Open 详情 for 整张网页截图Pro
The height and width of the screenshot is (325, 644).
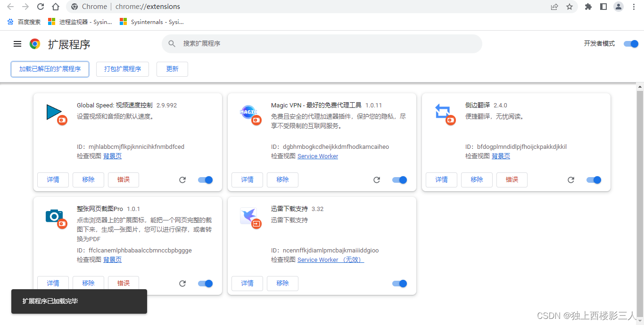coord(53,284)
